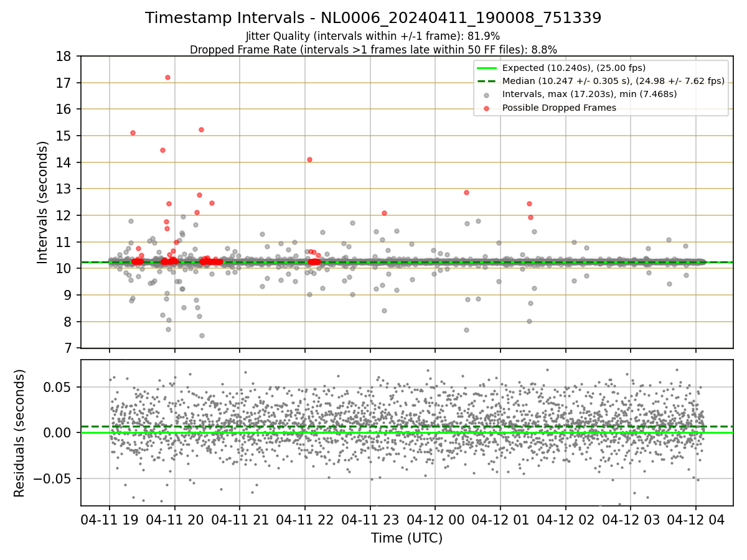The width and height of the screenshot is (747, 560).
Task: Click residuals tick label '0.00'
Action: coord(59,433)
